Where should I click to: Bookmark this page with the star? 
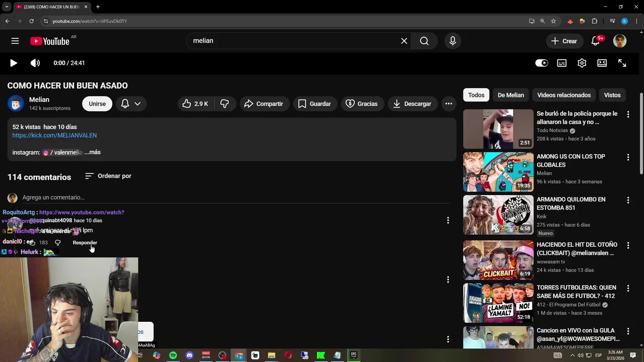[553, 21]
